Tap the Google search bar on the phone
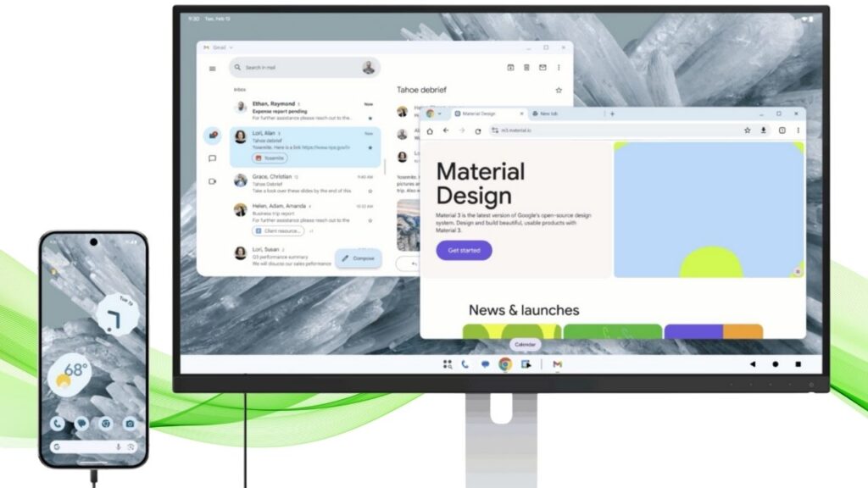The image size is (868, 488). coord(93,446)
